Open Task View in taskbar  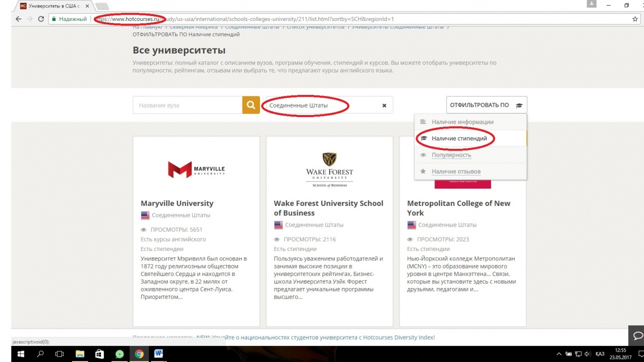click(59, 353)
